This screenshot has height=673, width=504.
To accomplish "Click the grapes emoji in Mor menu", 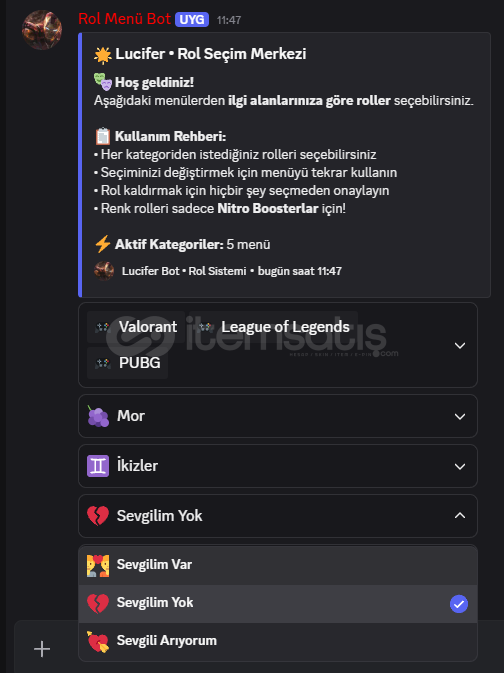I will tap(98, 416).
